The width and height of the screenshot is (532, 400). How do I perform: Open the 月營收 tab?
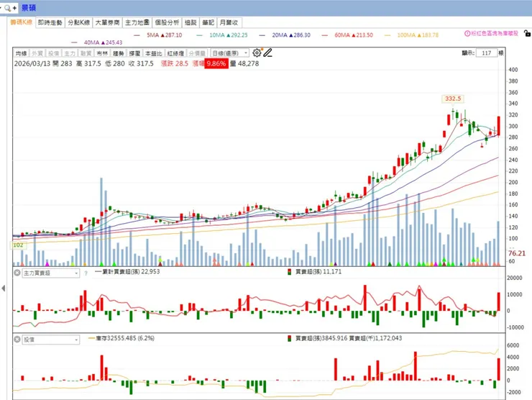[229, 22]
